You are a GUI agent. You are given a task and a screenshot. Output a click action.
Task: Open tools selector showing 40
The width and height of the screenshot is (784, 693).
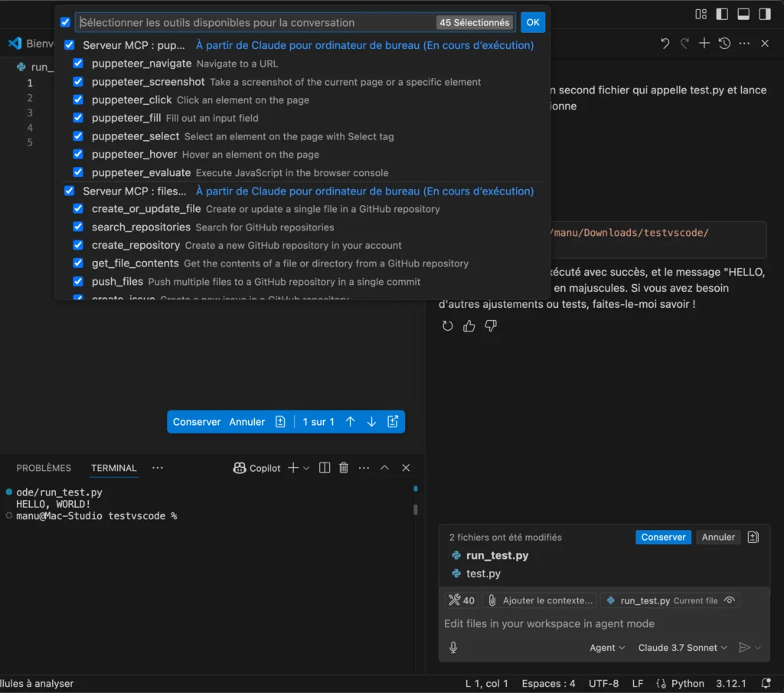click(462, 600)
